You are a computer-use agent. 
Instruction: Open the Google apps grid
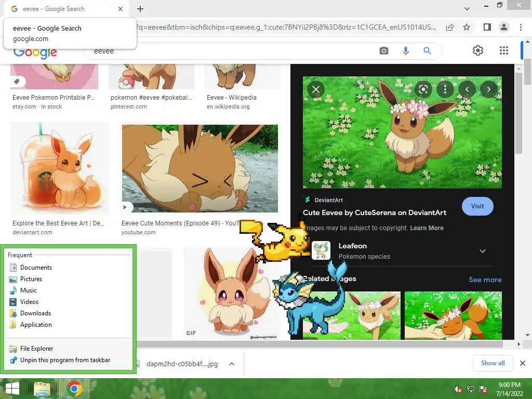click(504, 50)
